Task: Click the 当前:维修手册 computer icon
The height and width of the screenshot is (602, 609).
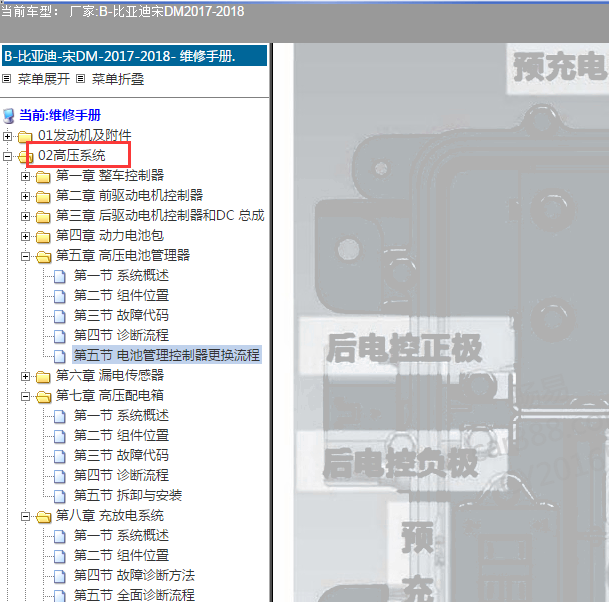Action: [x=9, y=116]
